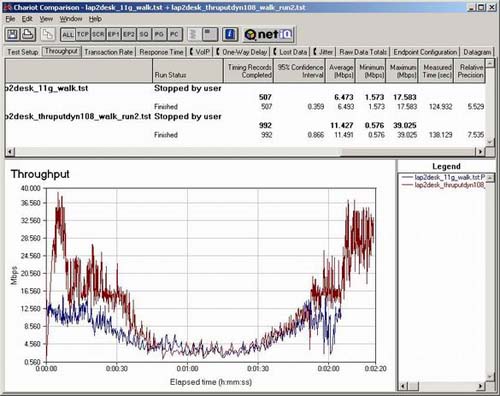Switch to the Response Time tab

161,52
